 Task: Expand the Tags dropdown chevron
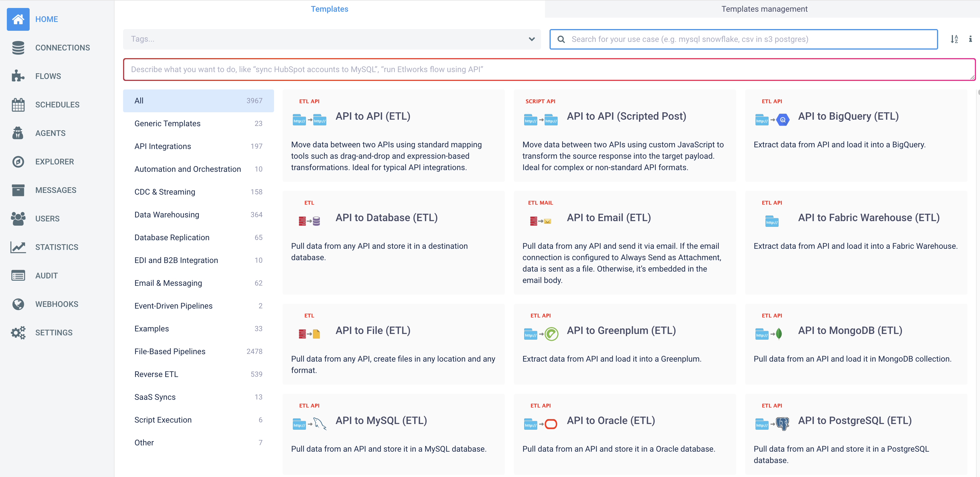tap(532, 39)
